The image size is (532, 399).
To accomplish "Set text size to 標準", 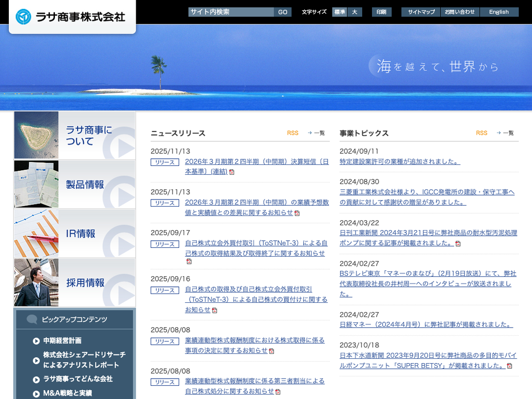I will (340, 12).
